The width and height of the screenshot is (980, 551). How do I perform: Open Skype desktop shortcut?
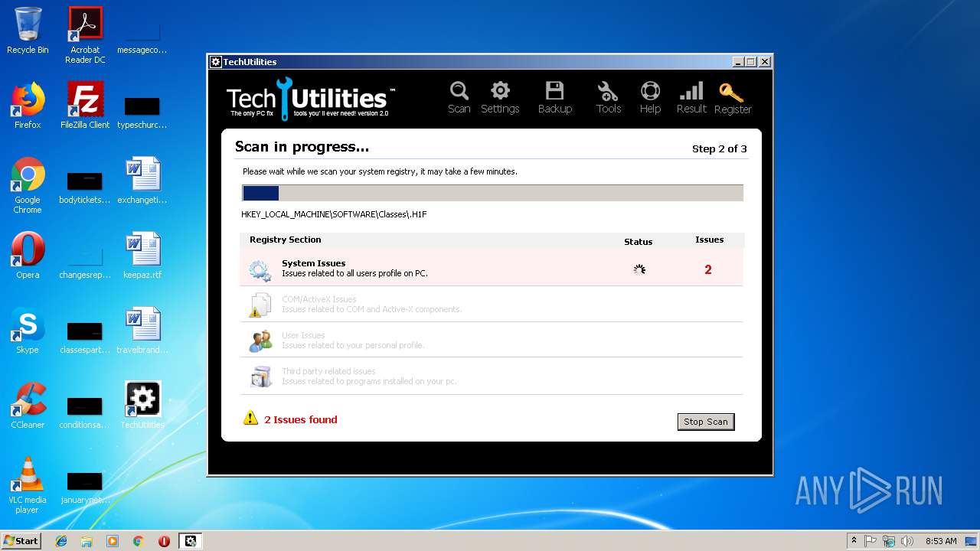(x=28, y=331)
